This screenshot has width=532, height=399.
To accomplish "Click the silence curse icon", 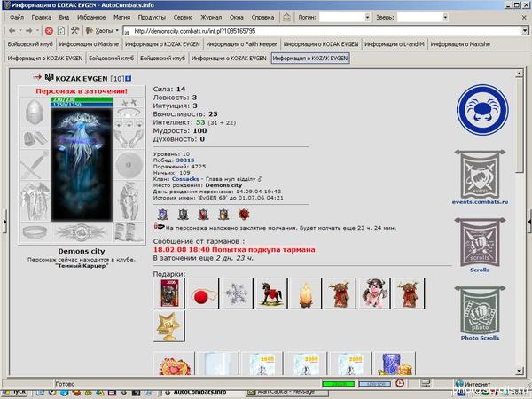I will click(159, 226).
